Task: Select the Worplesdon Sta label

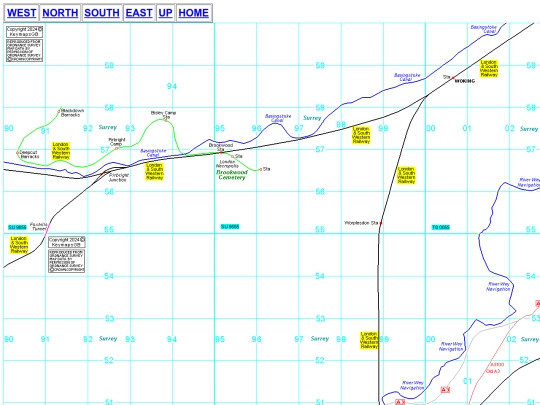Action: 361,223
